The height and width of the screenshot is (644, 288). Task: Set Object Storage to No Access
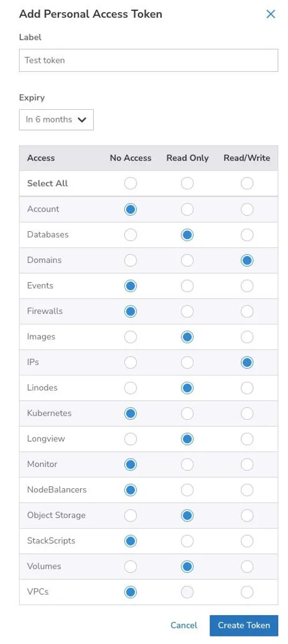click(x=130, y=515)
